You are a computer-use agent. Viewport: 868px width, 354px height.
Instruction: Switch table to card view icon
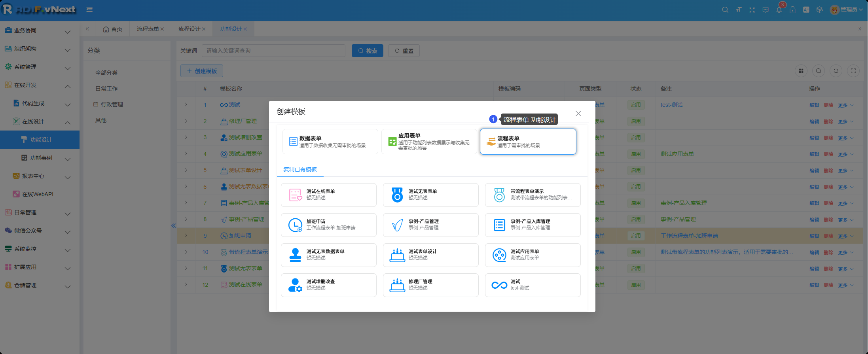pos(801,71)
